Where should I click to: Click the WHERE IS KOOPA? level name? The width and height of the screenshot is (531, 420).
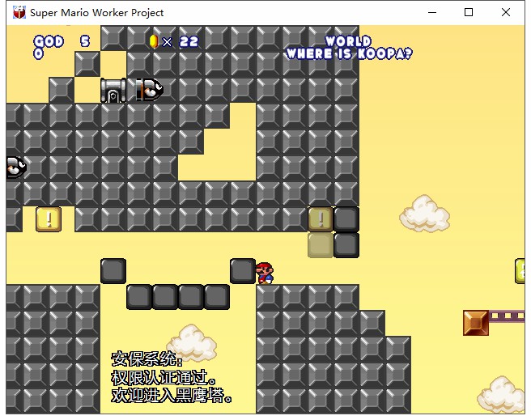click(x=349, y=53)
